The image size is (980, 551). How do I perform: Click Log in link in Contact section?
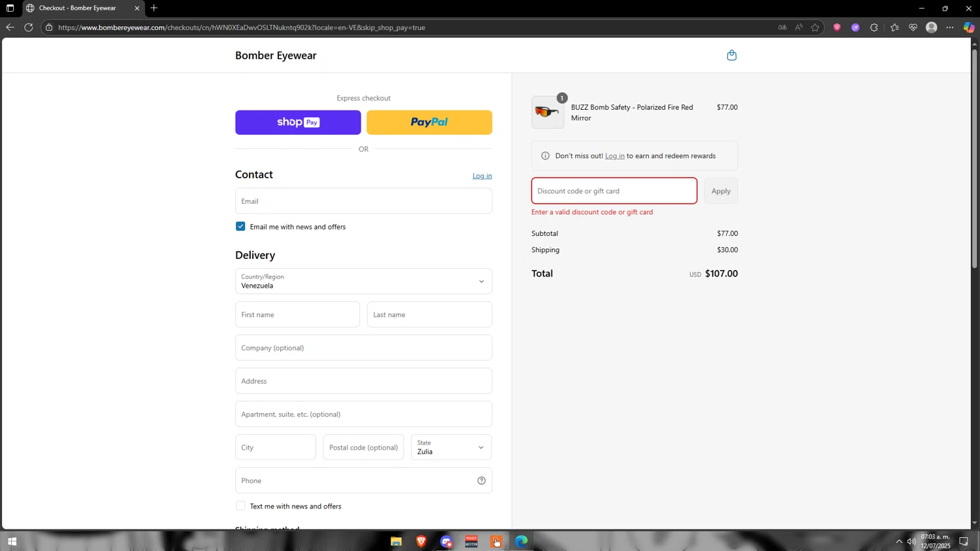click(482, 176)
